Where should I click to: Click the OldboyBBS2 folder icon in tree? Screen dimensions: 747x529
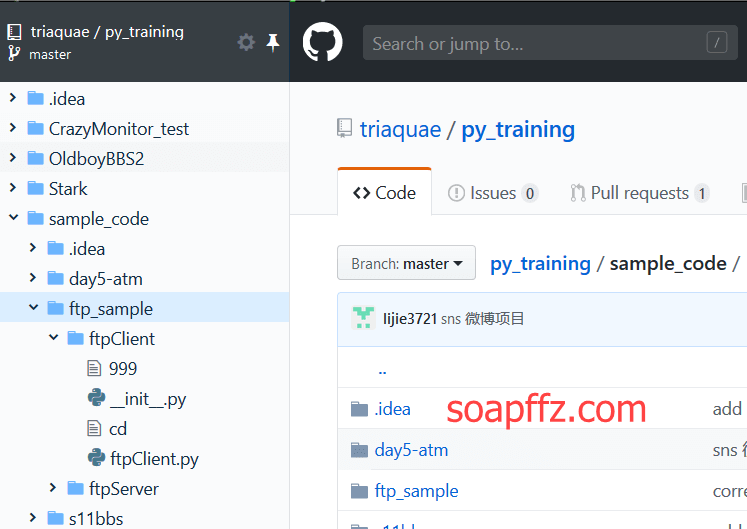pyautogui.click(x=36, y=158)
